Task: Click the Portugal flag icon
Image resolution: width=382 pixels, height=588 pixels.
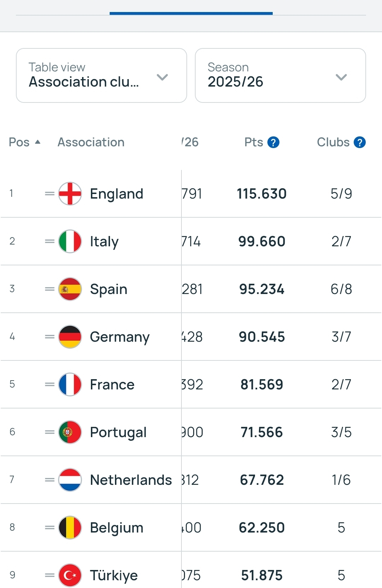Action: point(70,432)
